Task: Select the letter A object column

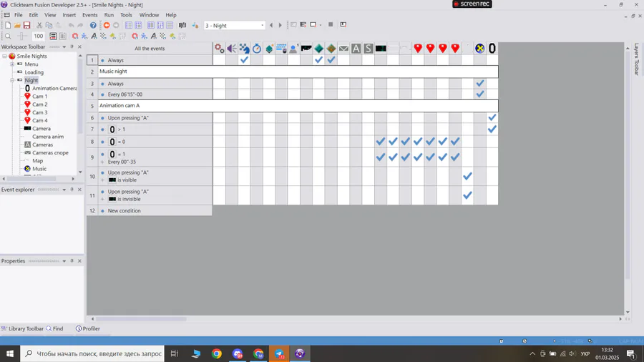Action: pos(356,49)
